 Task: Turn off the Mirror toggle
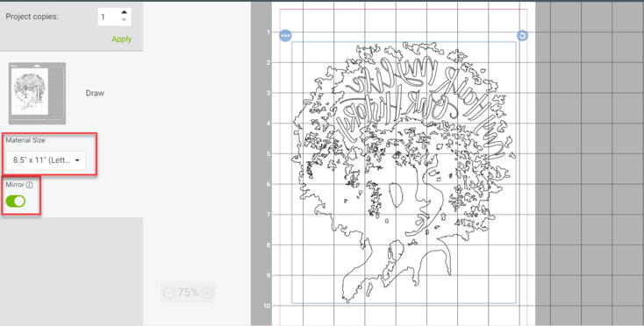point(16,202)
